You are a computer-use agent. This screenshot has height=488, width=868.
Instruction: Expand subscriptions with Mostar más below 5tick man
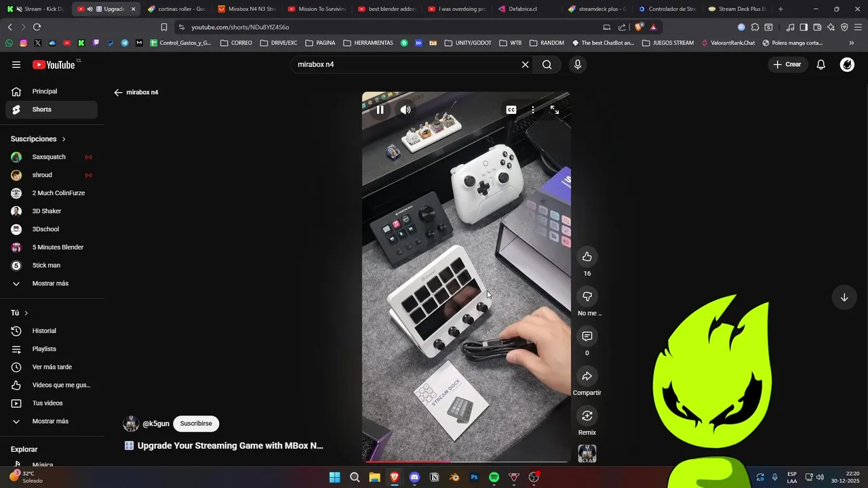[x=52, y=283]
